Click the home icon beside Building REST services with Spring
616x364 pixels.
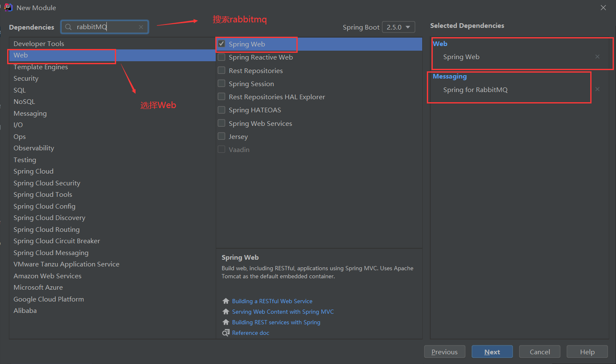pos(226,322)
